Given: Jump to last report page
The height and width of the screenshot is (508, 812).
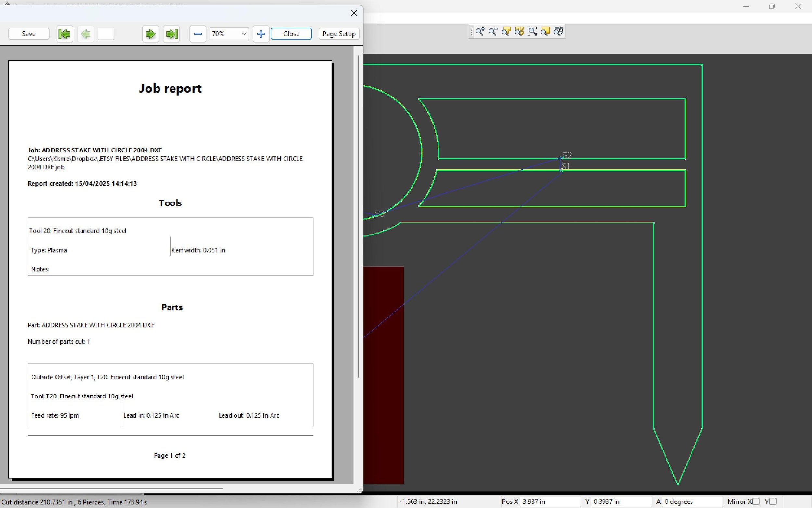Looking at the screenshot, I should 171,34.
